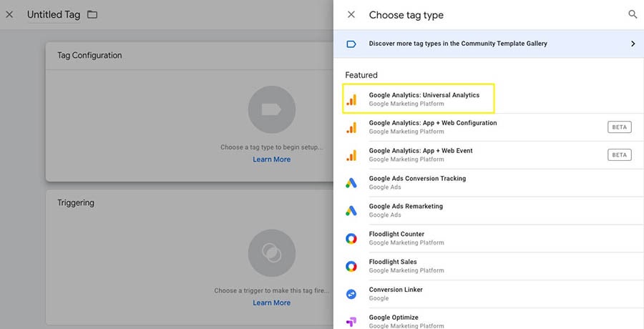The width and height of the screenshot is (644, 329).
Task: Rename the Untitled Tag title field
Action: pyautogui.click(x=54, y=15)
